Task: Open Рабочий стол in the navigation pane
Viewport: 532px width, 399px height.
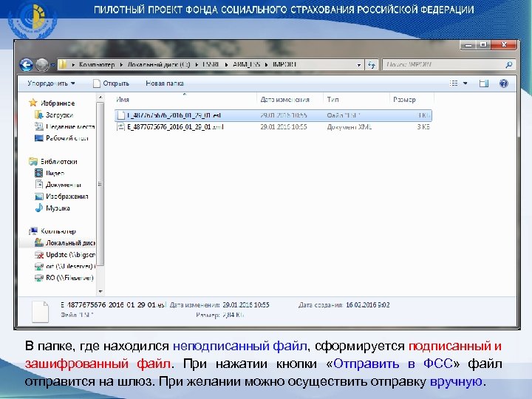Action: (x=67, y=138)
